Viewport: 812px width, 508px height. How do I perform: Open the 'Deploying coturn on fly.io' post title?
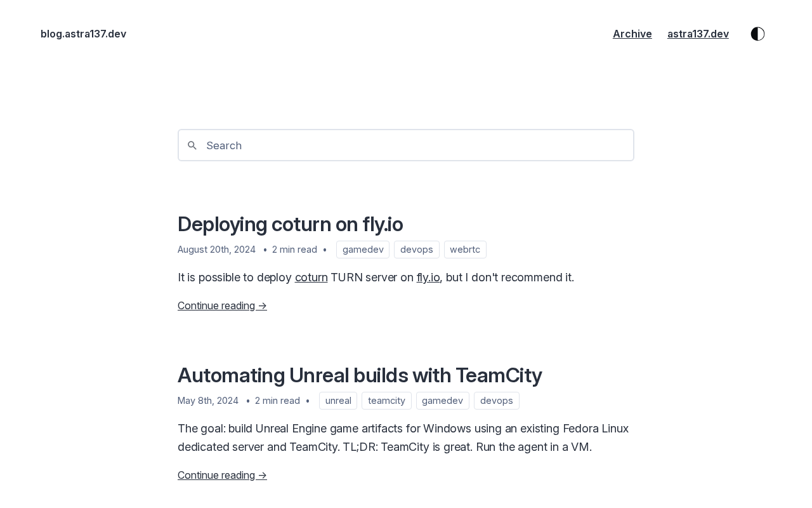pos(290,224)
